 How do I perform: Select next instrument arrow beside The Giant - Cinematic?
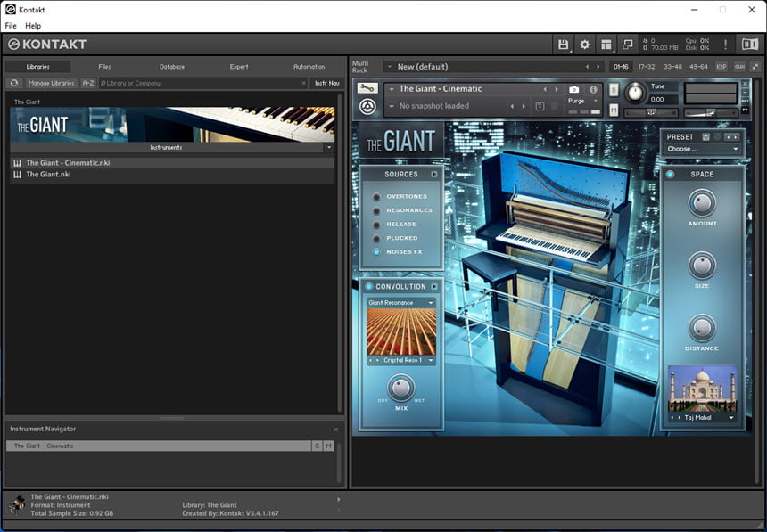pyautogui.click(x=557, y=89)
